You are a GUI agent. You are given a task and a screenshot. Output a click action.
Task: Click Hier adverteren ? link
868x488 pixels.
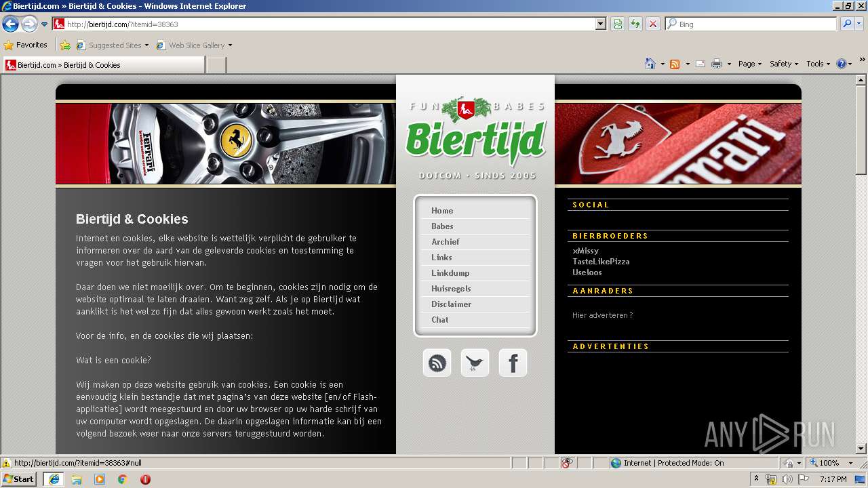602,315
